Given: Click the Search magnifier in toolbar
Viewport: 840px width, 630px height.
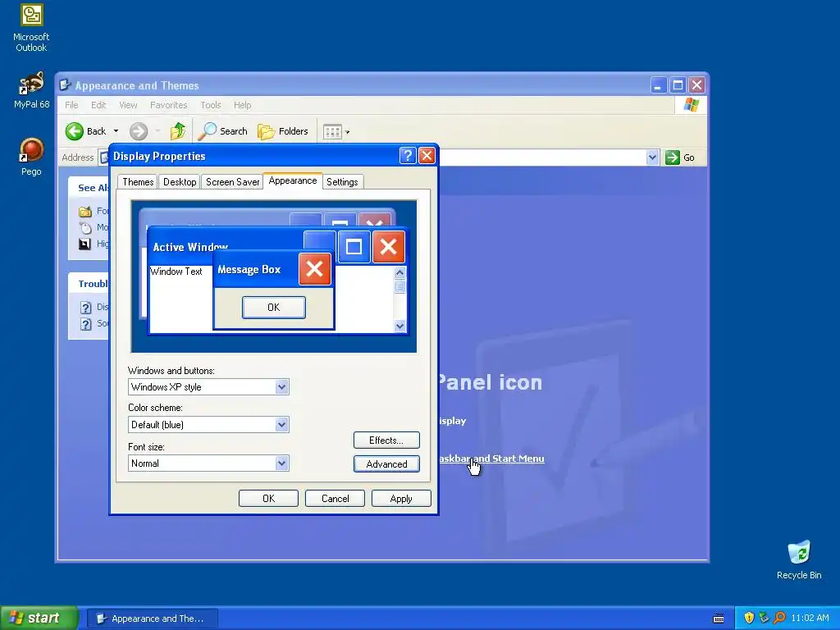Looking at the screenshot, I should [208, 130].
